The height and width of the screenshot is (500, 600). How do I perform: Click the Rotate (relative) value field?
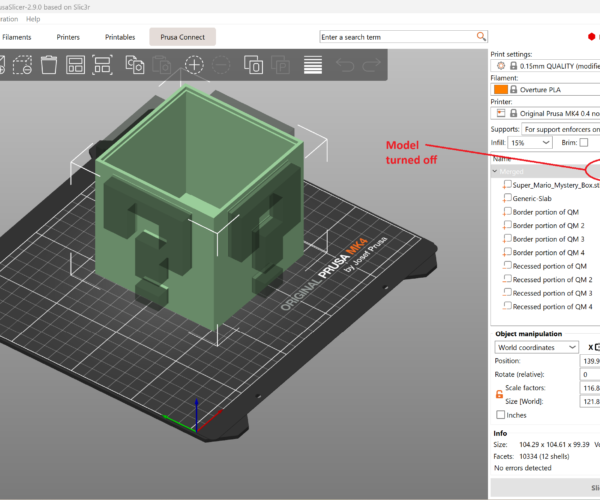pos(590,374)
